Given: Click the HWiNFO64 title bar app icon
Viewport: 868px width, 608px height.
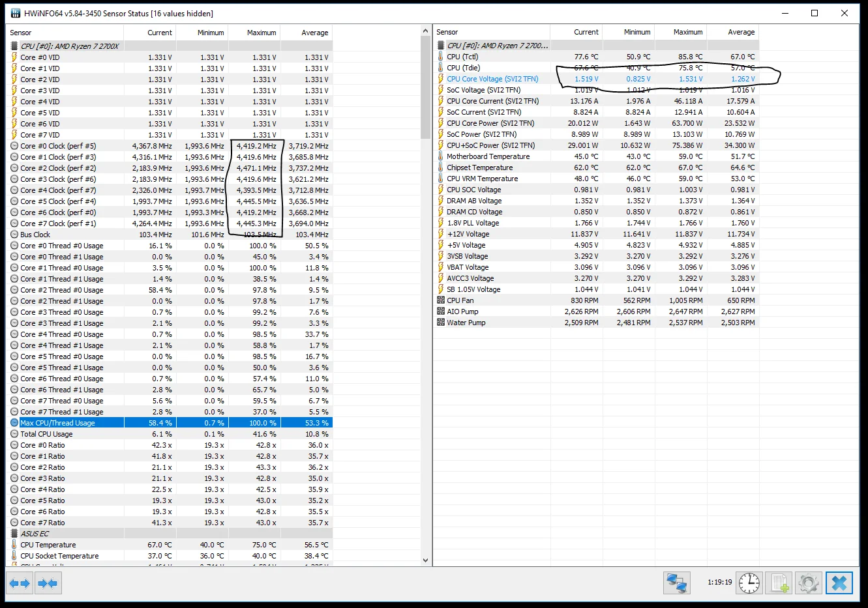Looking at the screenshot, I should click(16, 13).
